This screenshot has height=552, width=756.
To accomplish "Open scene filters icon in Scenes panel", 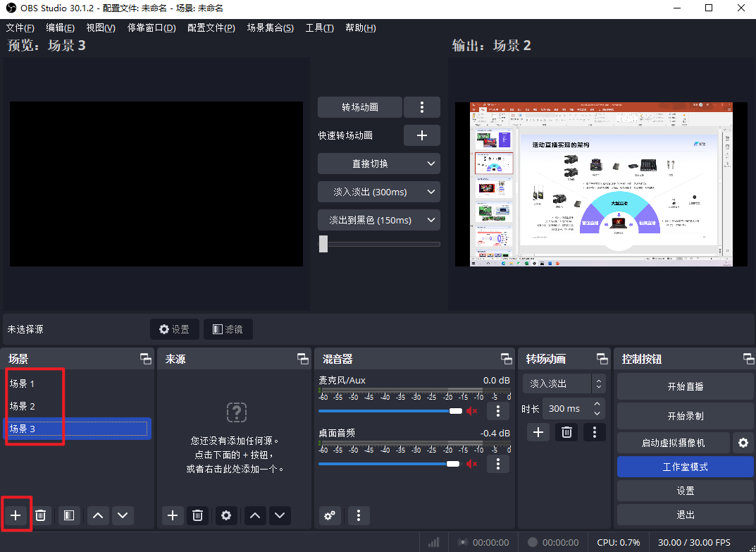I will pos(68,515).
